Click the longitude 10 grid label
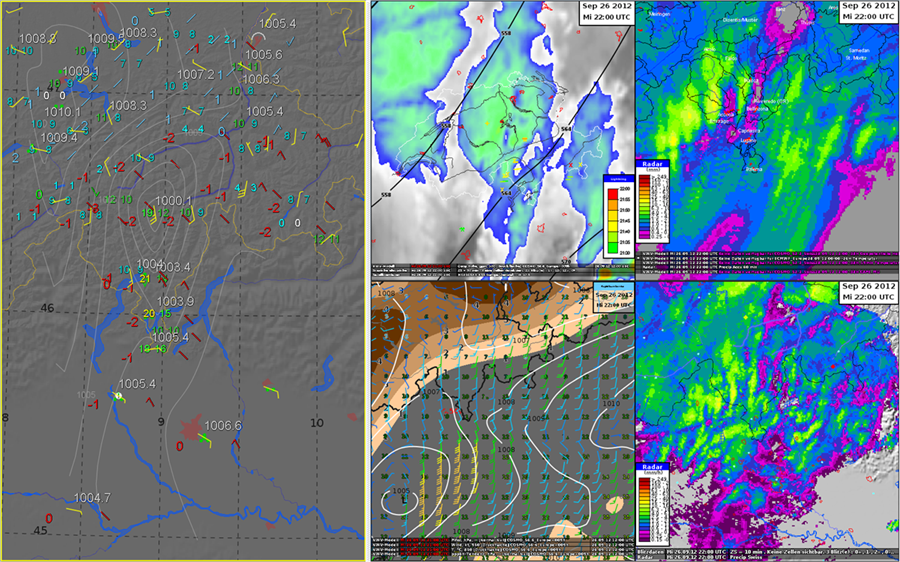 [317, 423]
